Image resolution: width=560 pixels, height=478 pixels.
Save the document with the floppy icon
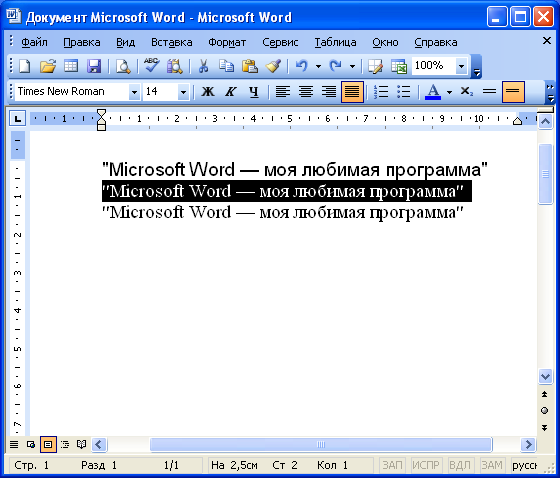94,66
